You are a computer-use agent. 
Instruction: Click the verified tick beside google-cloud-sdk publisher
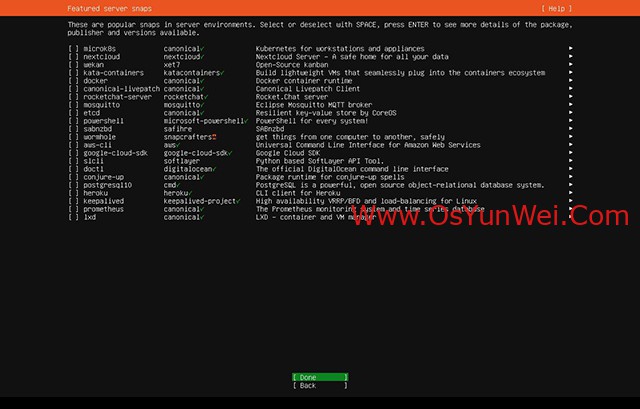pos(230,153)
